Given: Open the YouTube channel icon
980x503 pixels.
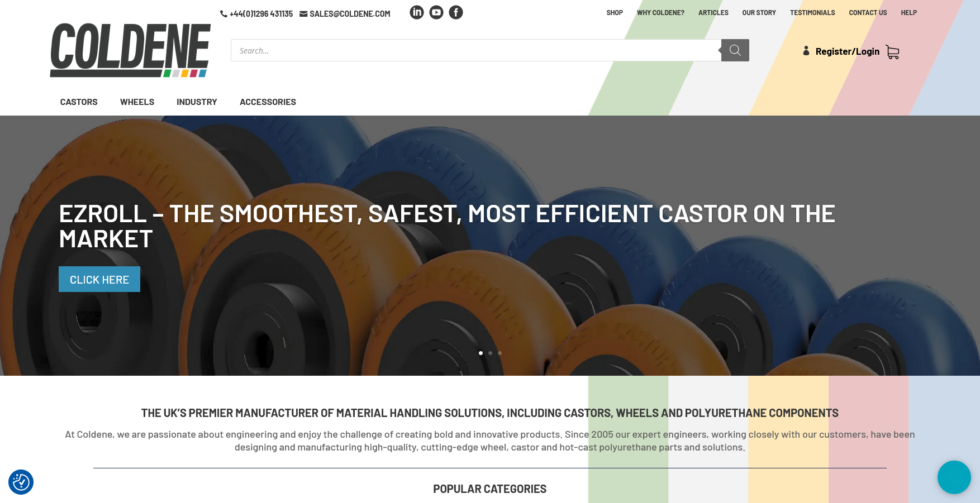Looking at the screenshot, I should coord(436,12).
